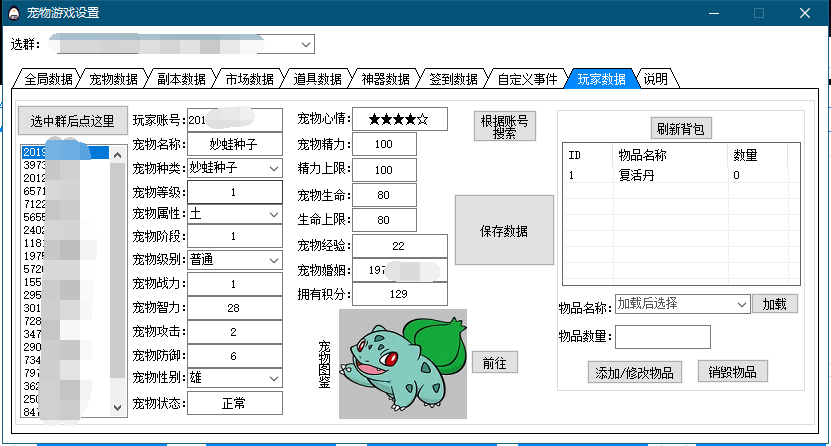Screen dimensions: 831x446
Task: Focus the 宠物防御 field
Action: click(x=235, y=356)
